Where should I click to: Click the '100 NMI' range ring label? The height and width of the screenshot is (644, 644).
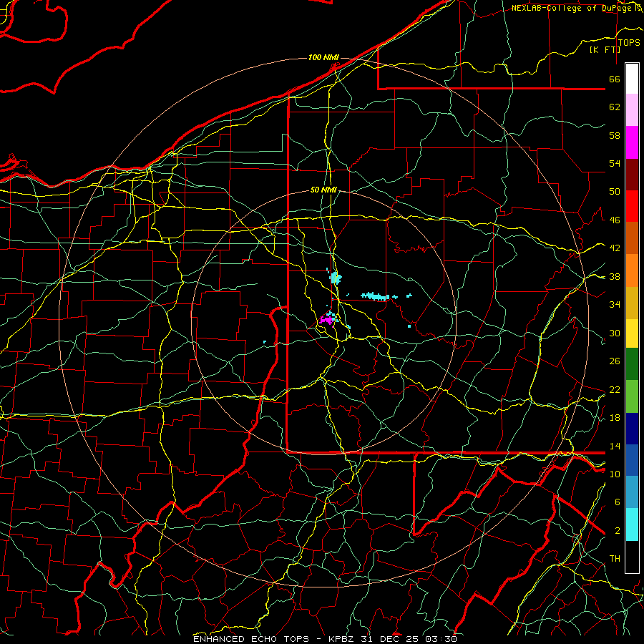click(323, 57)
